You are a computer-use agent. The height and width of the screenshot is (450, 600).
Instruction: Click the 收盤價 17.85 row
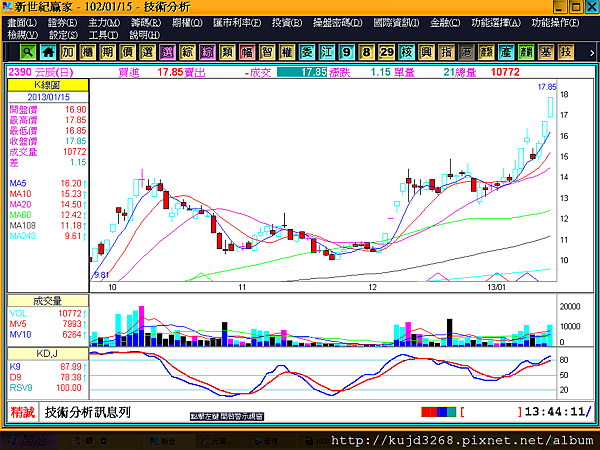pos(48,141)
